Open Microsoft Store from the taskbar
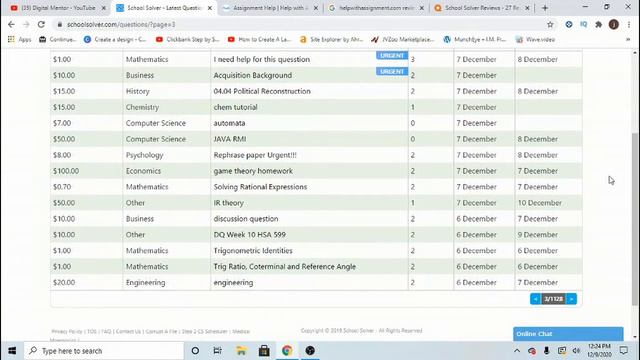Image resolution: width=640 pixels, height=360 pixels. pos(264,351)
